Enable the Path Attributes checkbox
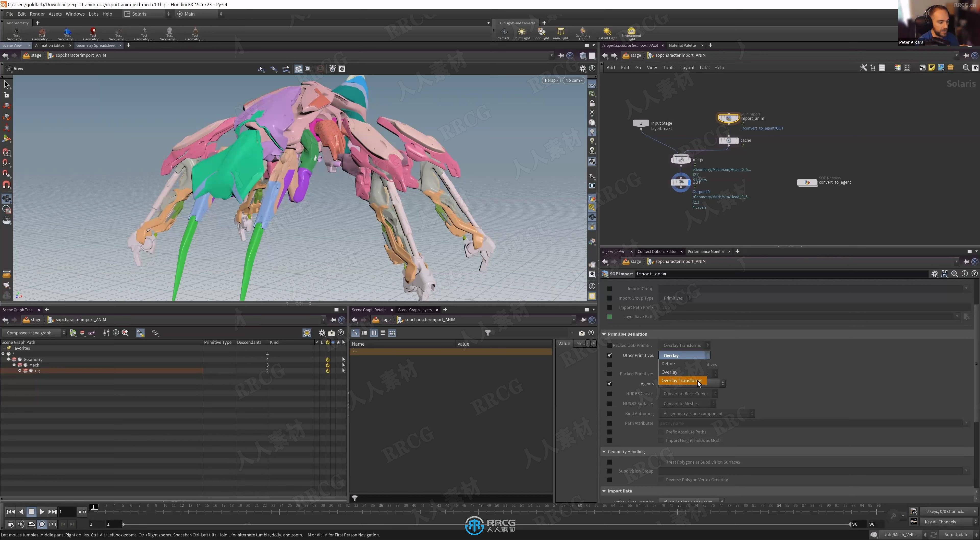980x540 pixels. pyautogui.click(x=609, y=424)
